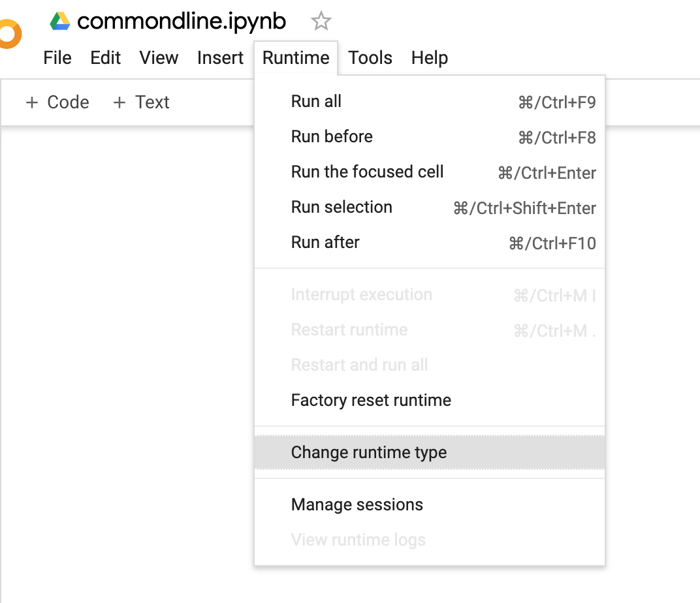Open the File menu
The height and width of the screenshot is (603, 700).
57,58
